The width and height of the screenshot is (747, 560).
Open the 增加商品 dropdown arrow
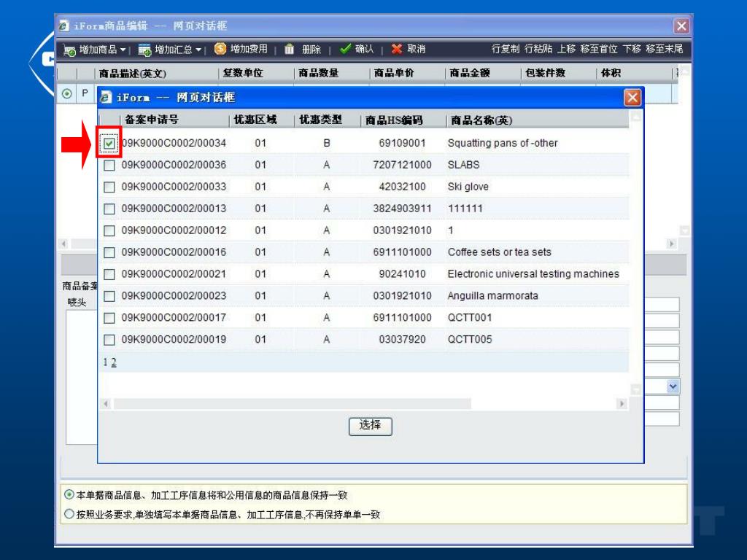[123, 50]
